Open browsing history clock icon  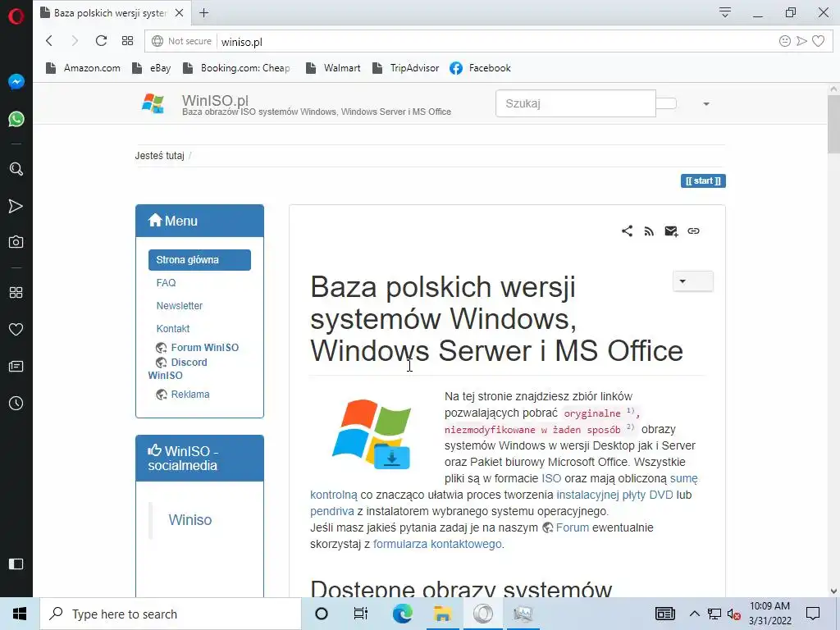coord(16,404)
